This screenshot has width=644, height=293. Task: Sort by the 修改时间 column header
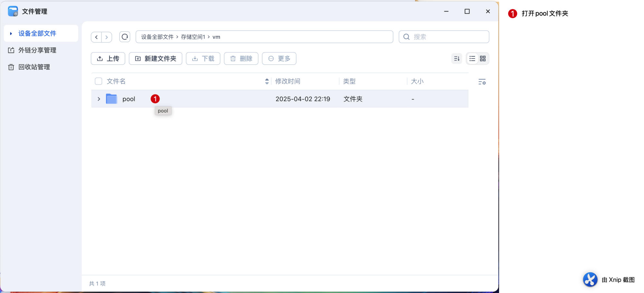288,81
